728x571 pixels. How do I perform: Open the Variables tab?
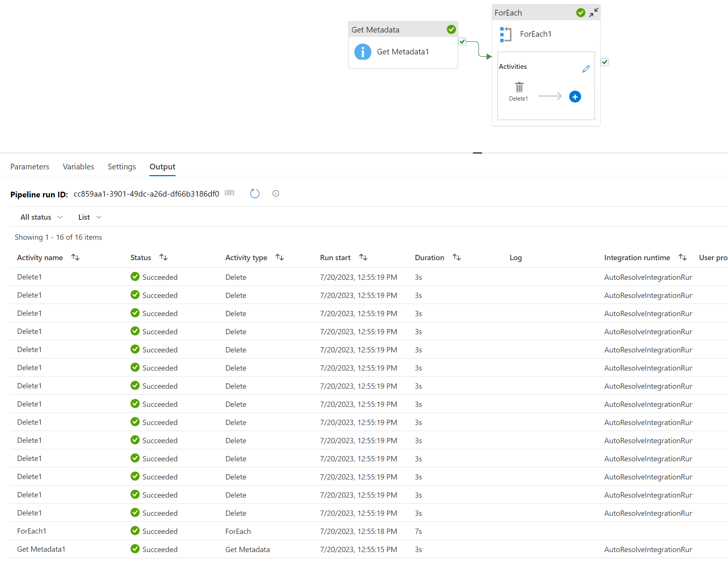tap(78, 167)
